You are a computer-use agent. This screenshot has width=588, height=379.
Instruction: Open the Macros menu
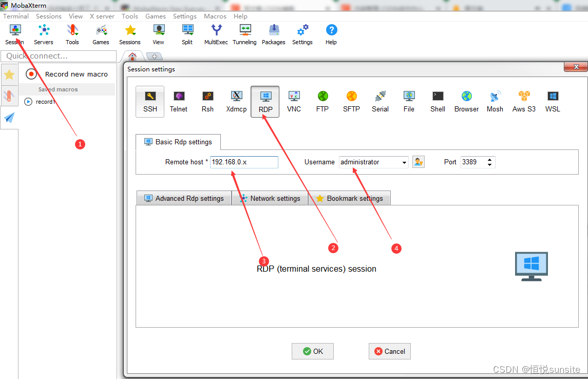click(x=215, y=16)
